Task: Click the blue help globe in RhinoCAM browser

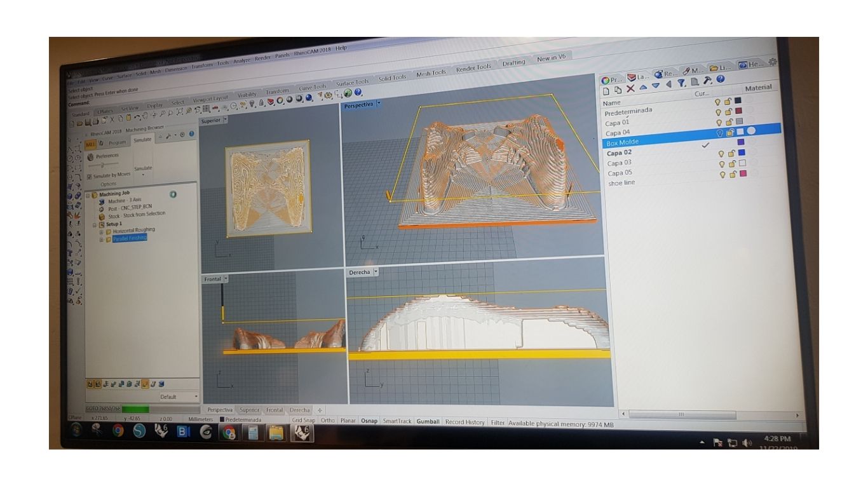Action: [x=192, y=134]
